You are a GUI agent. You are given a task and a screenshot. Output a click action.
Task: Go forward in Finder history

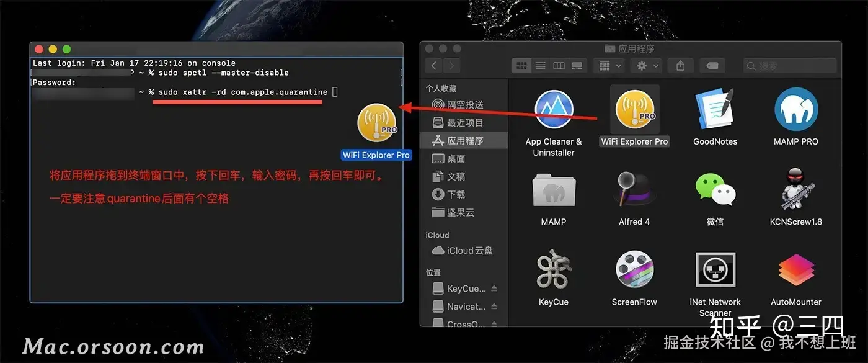point(451,65)
